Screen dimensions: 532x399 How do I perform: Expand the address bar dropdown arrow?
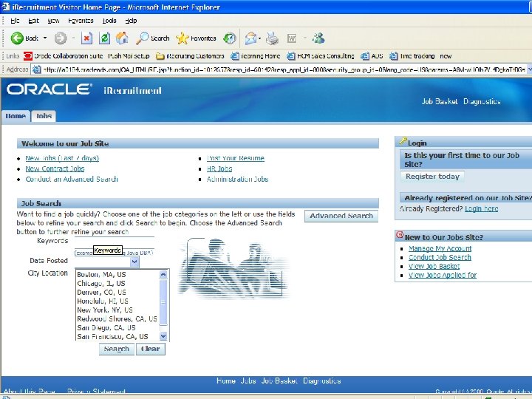pos(529,69)
